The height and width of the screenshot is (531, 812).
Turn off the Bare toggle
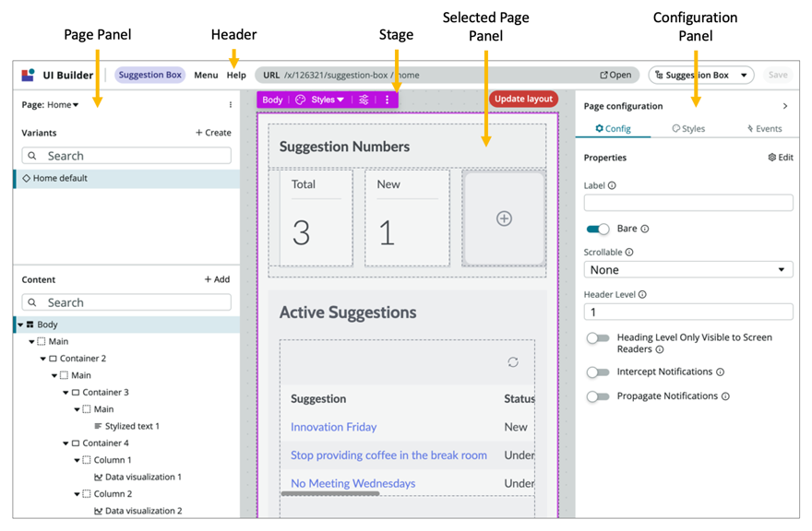click(596, 229)
